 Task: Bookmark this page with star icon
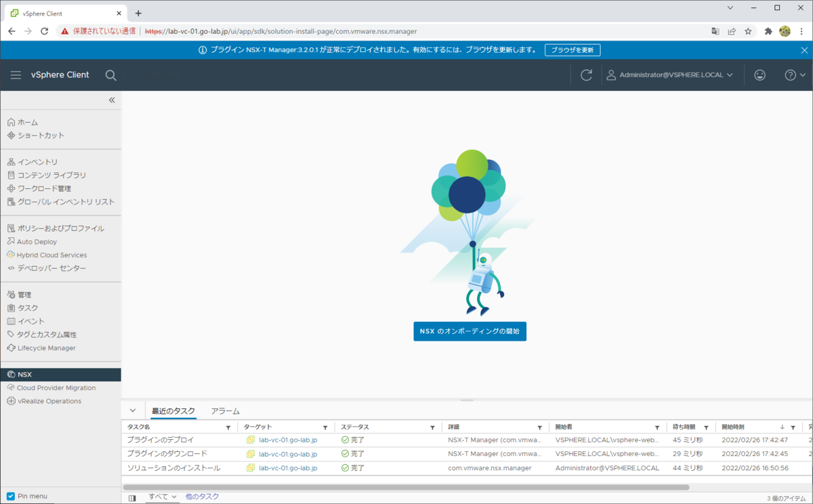[x=748, y=31]
